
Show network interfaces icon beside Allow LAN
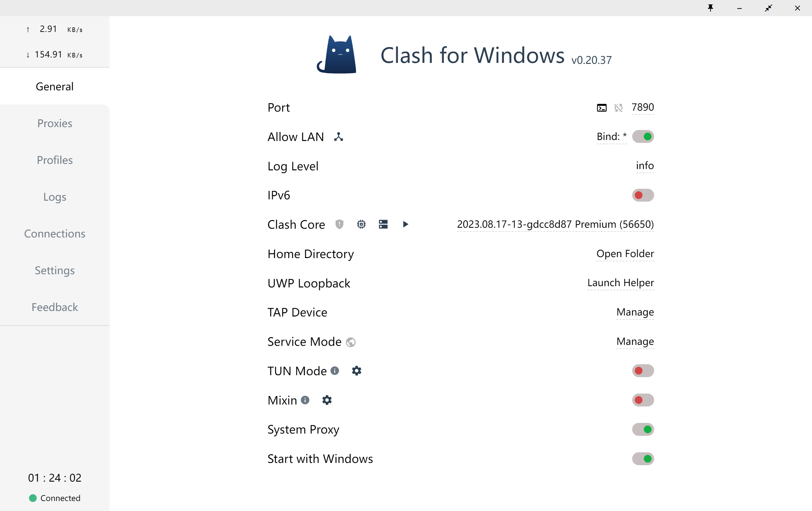click(x=339, y=137)
